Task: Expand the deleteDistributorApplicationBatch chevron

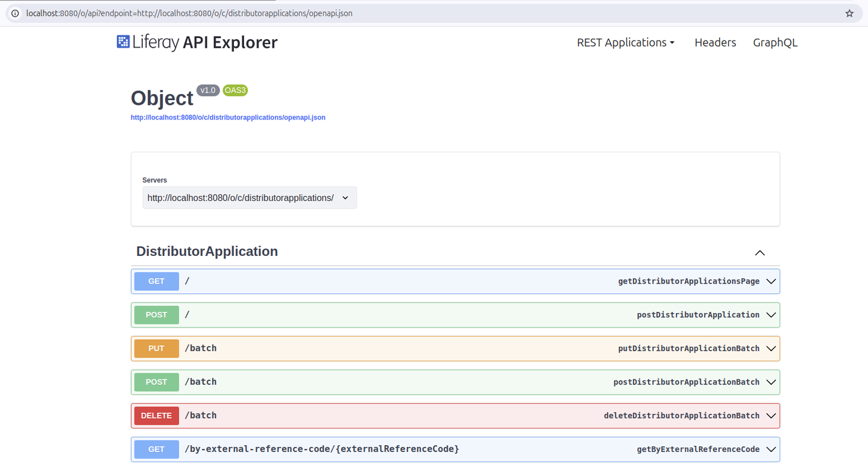Action: tap(770, 416)
